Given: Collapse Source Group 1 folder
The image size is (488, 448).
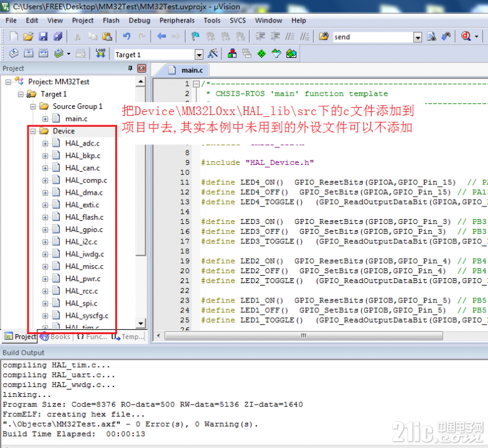Looking at the screenshot, I should 33,107.
